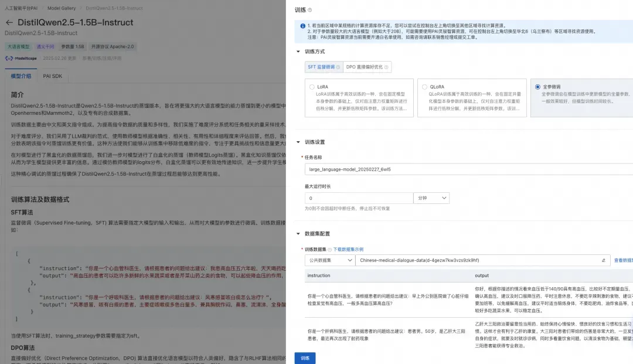
Task: Click the 查看数据集 link beside dataset field
Action: tap(623, 261)
